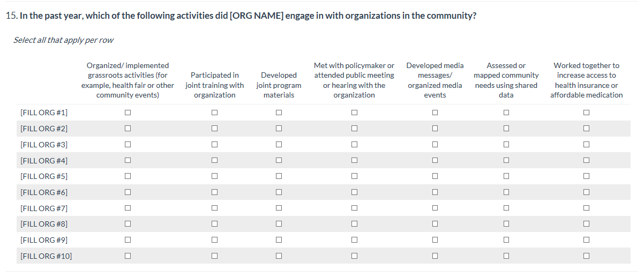Check grassroots activities box for FILL ORG #8
The height and width of the screenshot is (277, 644).
pyautogui.click(x=128, y=224)
